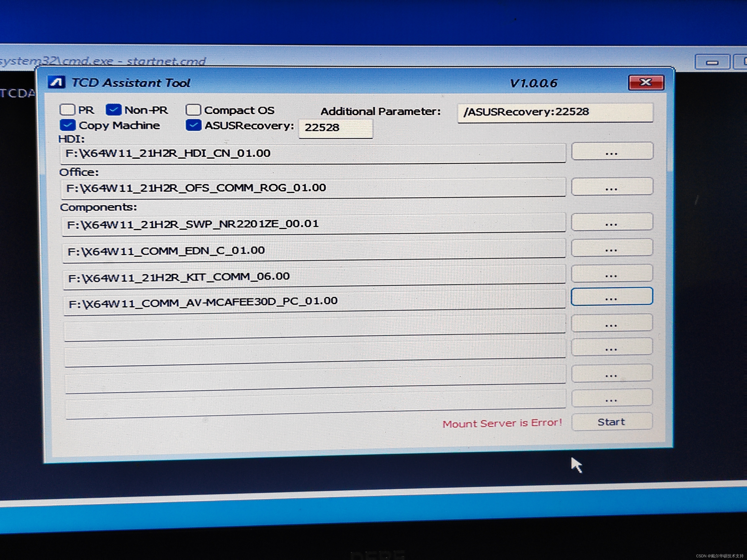747x560 pixels.
Task: Toggle the Copy Machine checkbox
Action: pyautogui.click(x=68, y=125)
